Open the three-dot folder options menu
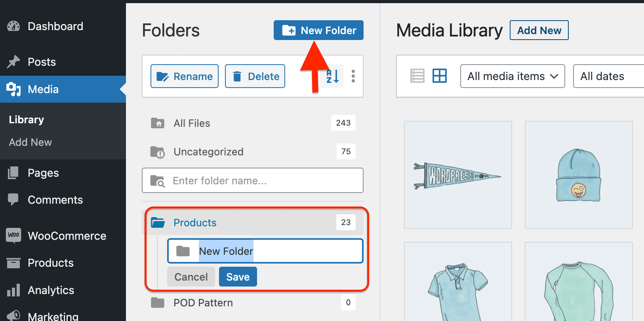This screenshot has width=644, height=321. click(353, 76)
